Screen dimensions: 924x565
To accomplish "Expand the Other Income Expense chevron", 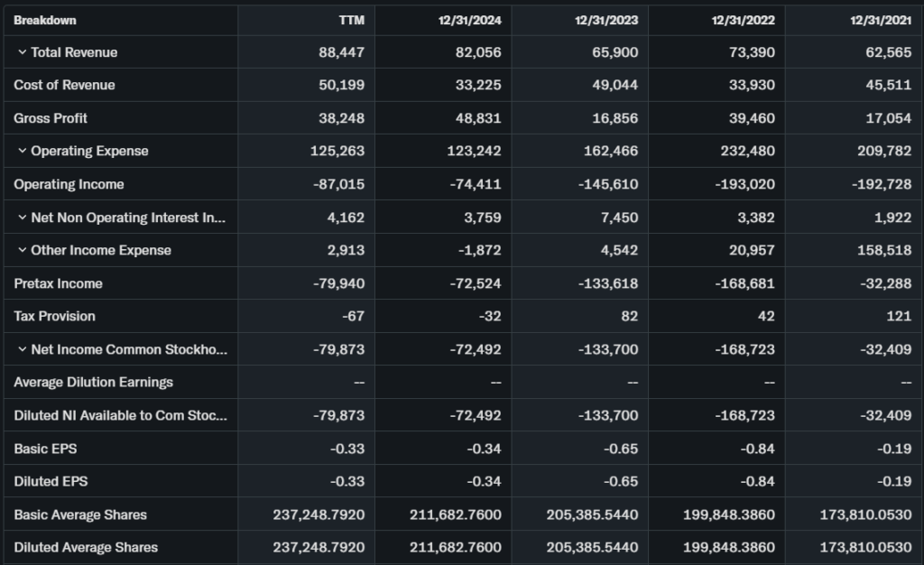I will (22, 250).
